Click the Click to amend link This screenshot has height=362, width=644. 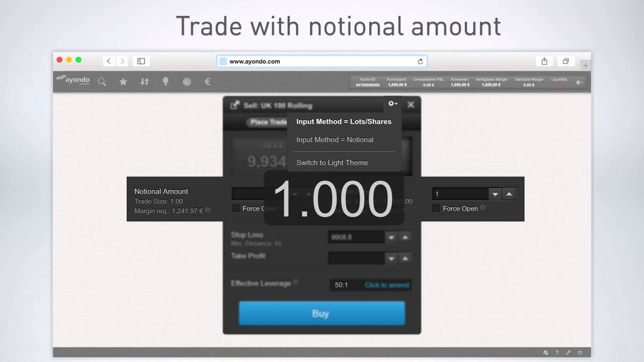[387, 285]
